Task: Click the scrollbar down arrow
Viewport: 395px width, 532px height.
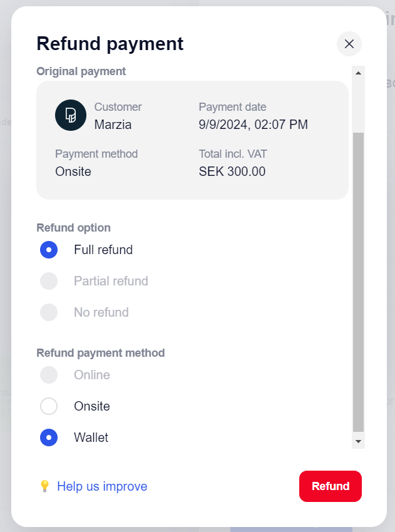Action: 359,441
